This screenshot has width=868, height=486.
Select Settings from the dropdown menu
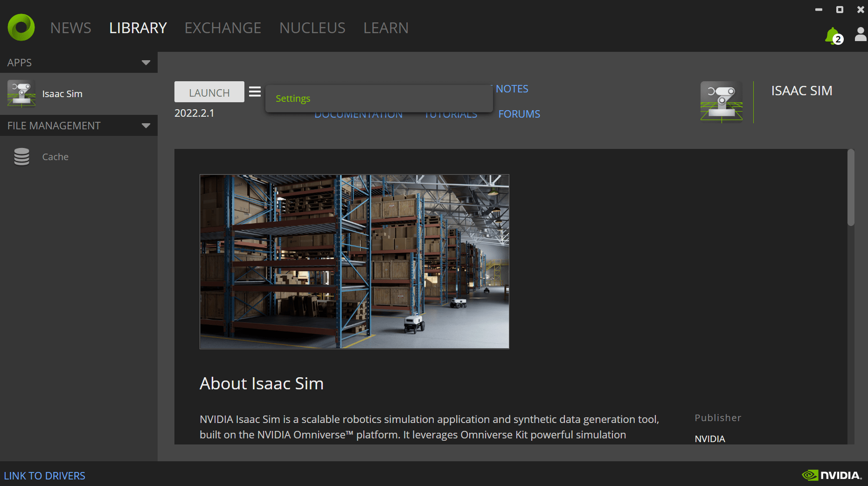tap(293, 99)
